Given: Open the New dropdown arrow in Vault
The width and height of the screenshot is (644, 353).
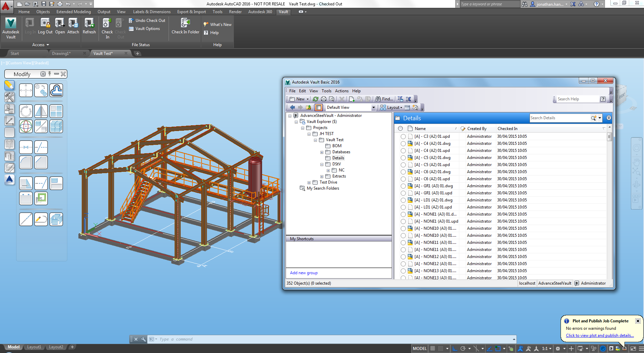Looking at the screenshot, I should (308, 99).
